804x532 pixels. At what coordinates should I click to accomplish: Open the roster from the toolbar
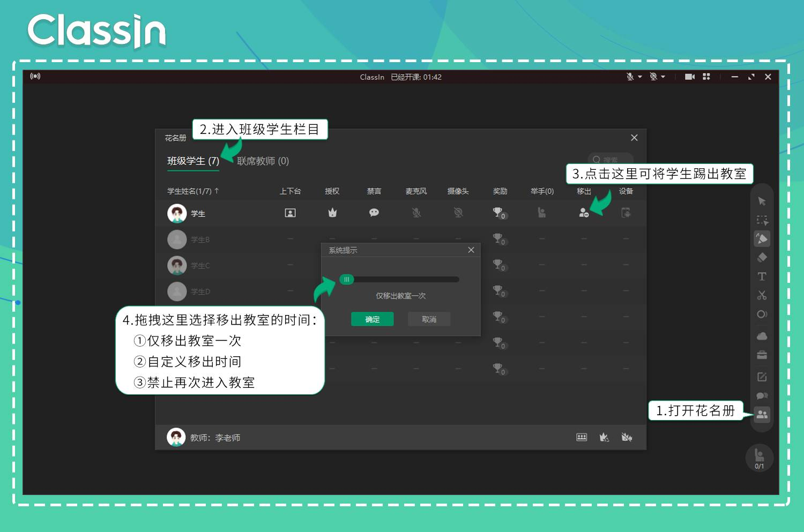(762, 415)
